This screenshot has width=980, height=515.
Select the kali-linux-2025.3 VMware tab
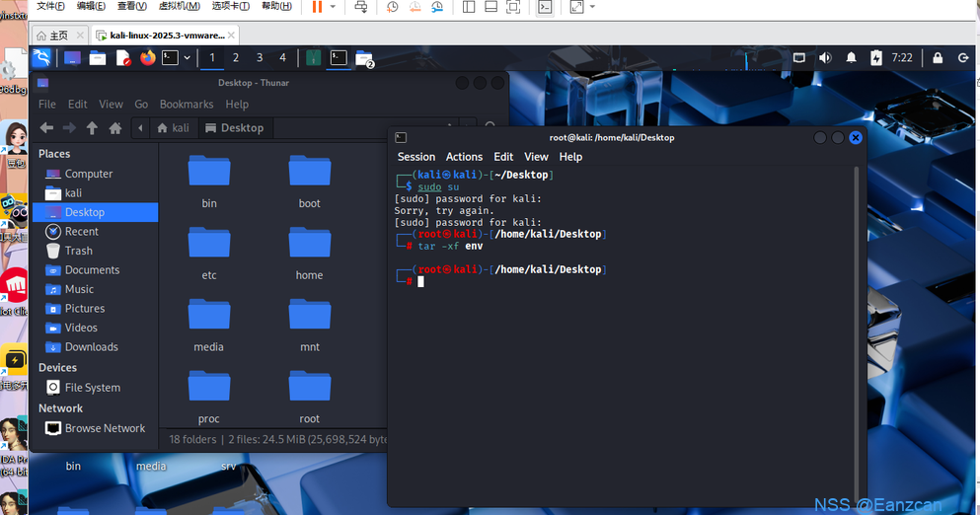pos(161,36)
